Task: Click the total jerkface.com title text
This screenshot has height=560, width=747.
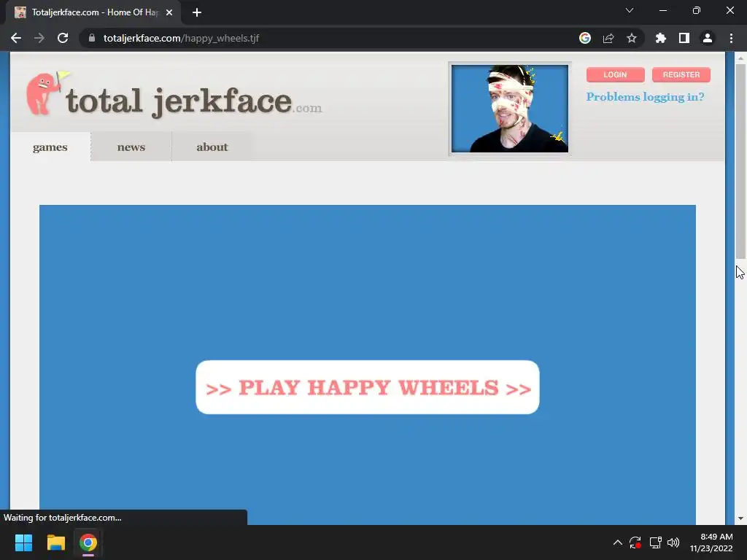Action: [x=194, y=101]
